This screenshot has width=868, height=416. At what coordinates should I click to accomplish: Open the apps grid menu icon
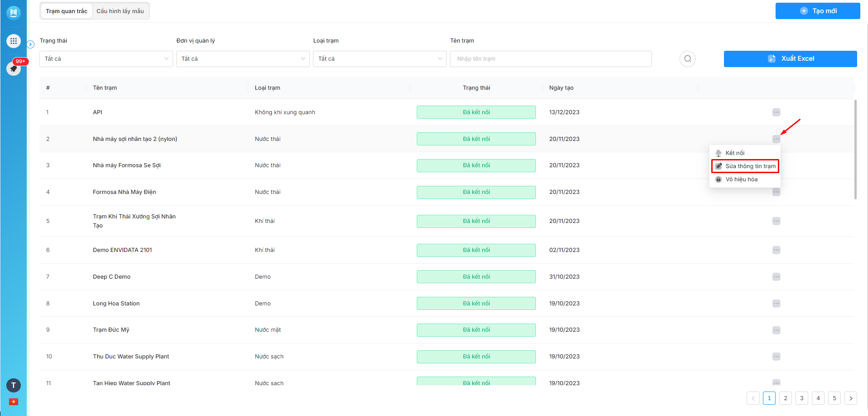point(14,41)
